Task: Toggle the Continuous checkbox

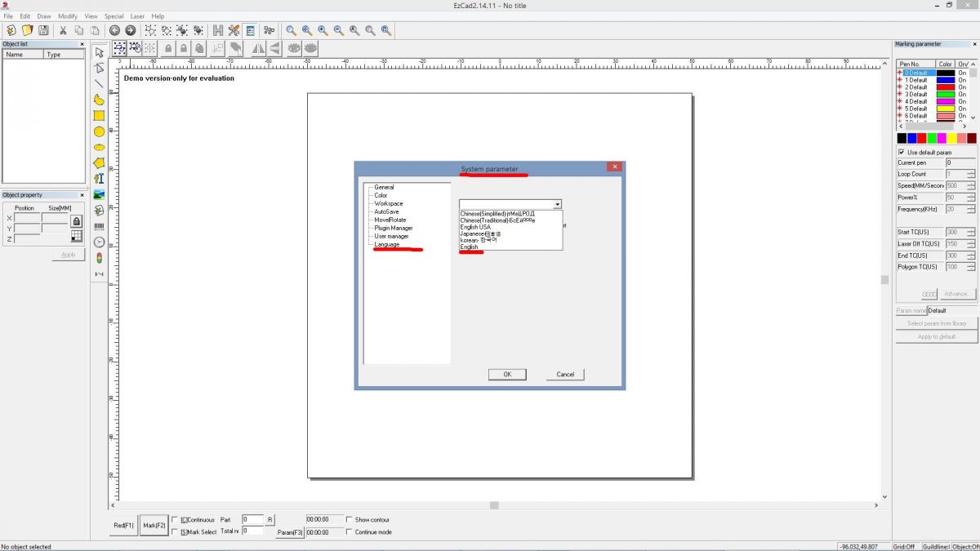Action: [174, 520]
